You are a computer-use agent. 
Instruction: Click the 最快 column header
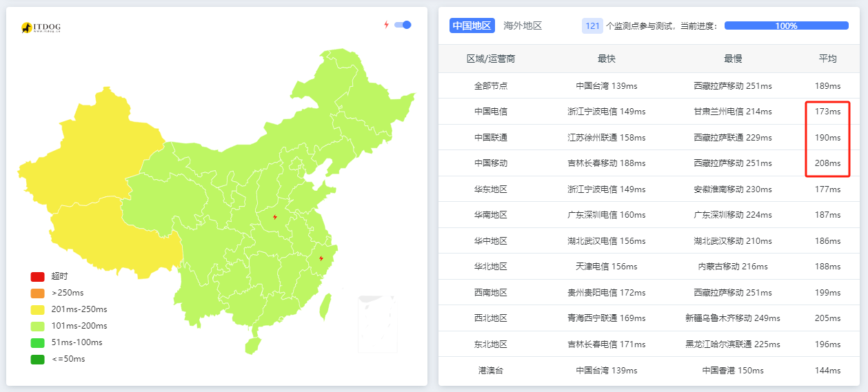coord(607,59)
